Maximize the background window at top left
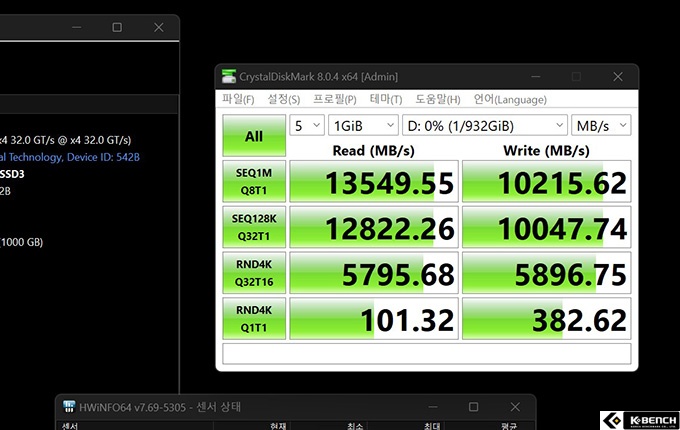This screenshot has height=430, width=680. (x=117, y=27)
